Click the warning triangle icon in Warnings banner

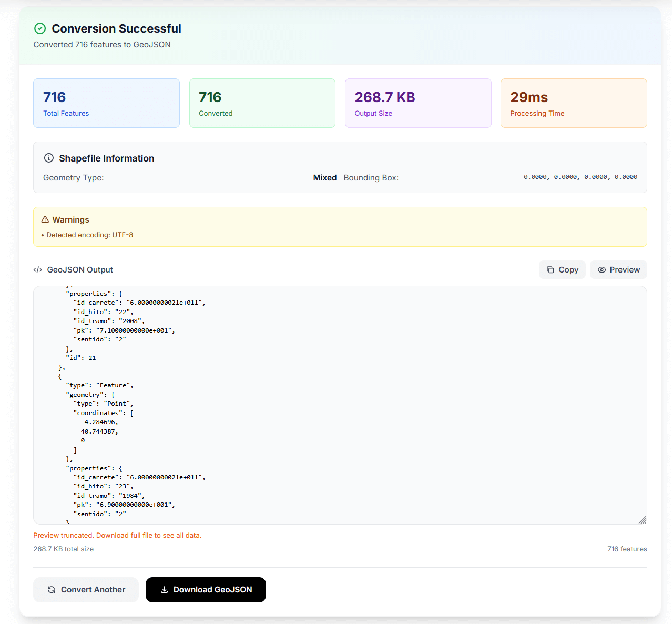pos(45,219)
